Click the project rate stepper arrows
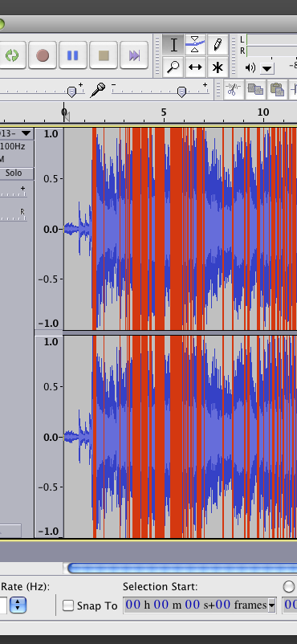The image size is (297, 644). pos(18,605)
